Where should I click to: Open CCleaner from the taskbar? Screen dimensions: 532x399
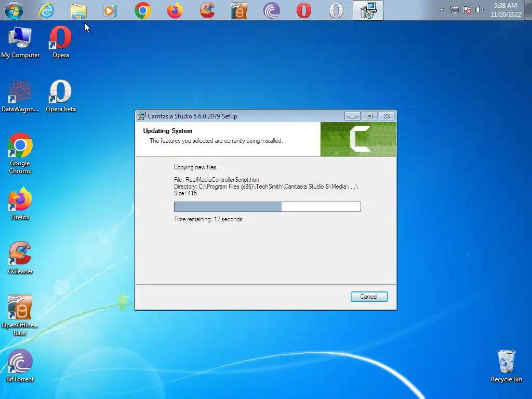click(207, 10)
